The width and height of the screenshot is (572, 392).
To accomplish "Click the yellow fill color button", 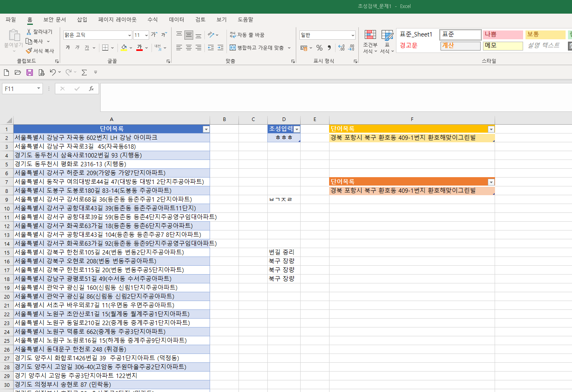I will point(124,48).
